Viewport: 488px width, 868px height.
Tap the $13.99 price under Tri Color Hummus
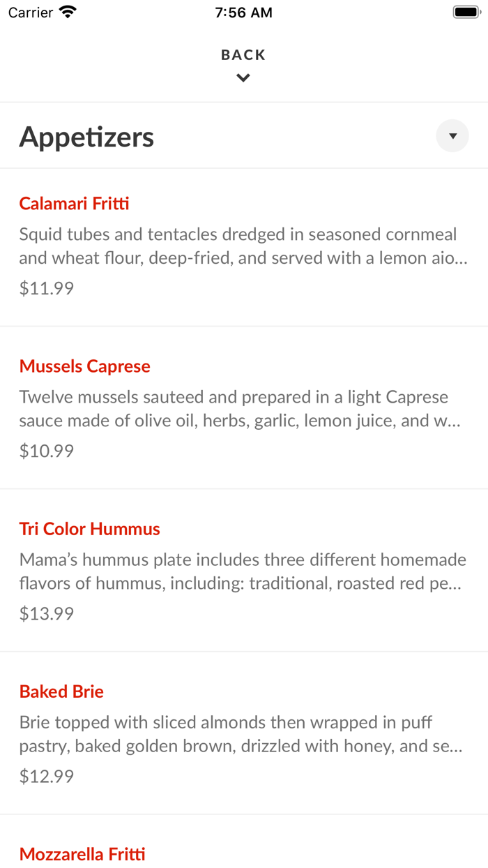click(46, 613)
